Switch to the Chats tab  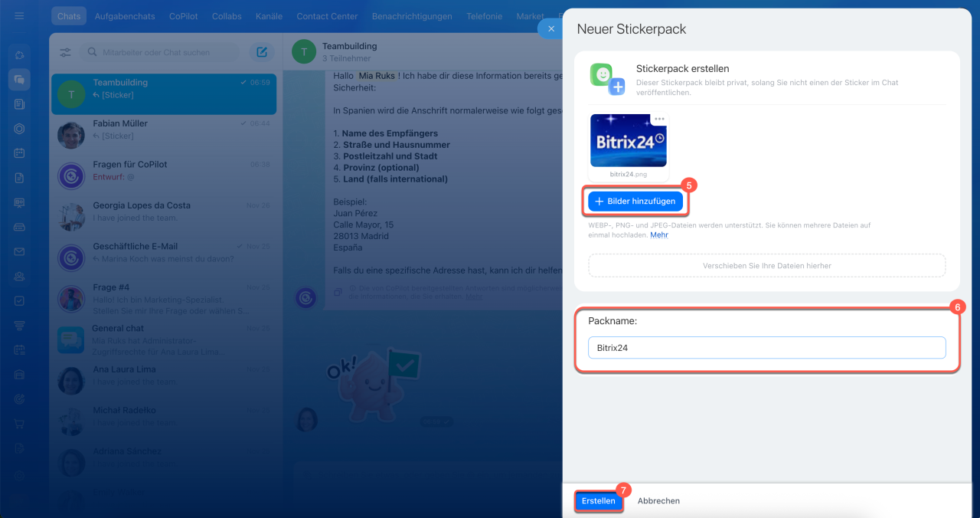(69, 16)
